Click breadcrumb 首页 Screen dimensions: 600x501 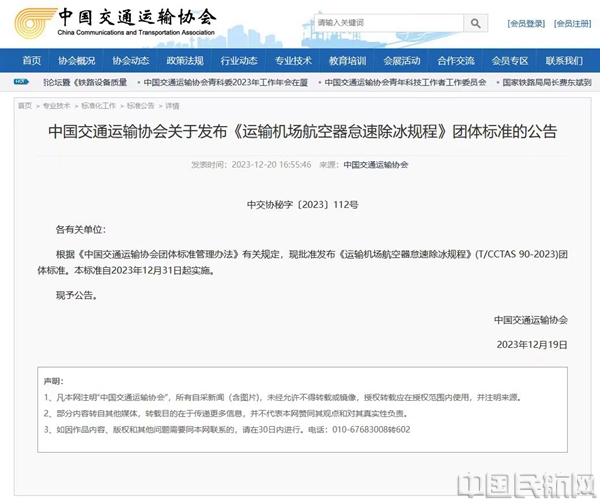[25, 106]
